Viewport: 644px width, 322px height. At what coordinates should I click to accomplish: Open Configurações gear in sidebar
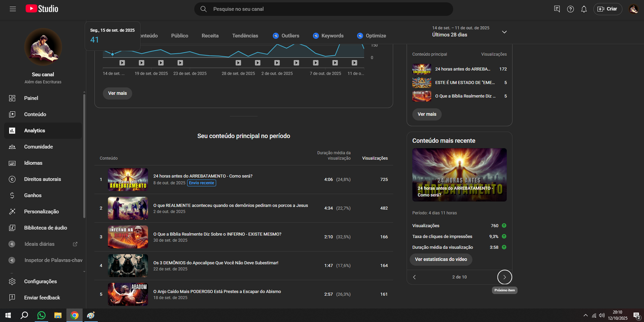click(x=40, y=281)
